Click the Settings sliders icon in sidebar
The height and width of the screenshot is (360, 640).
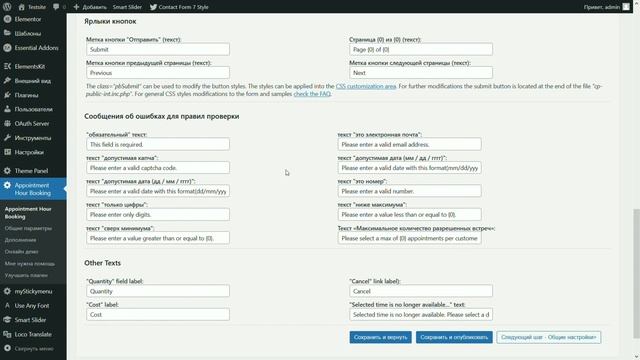click(7, 152)
